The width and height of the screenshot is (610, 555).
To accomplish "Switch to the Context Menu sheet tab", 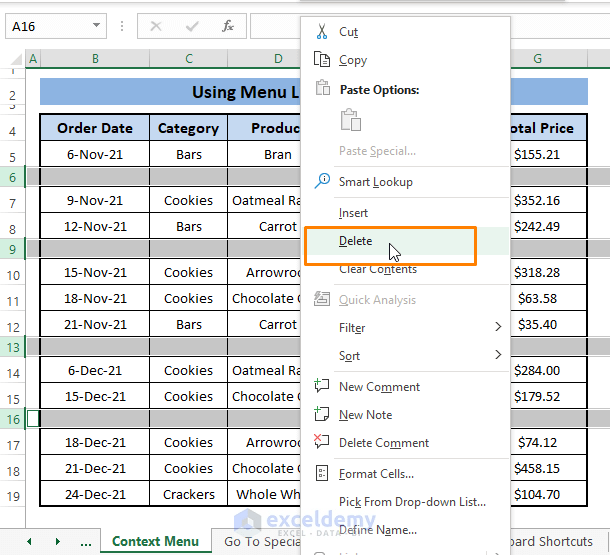I will coord(155,541).
